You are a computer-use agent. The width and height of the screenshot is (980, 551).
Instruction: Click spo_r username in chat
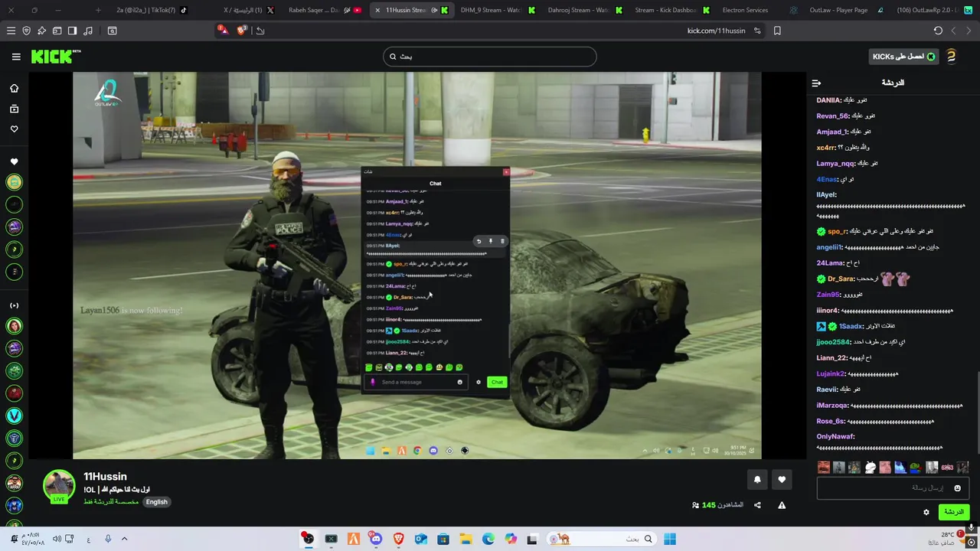click(x=836, y=231)
